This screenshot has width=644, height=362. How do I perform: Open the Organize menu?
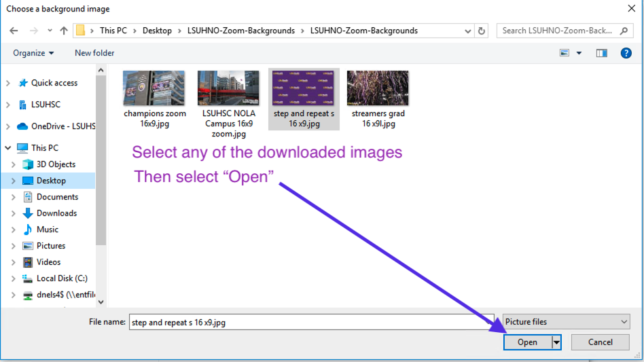coord(33,53)
